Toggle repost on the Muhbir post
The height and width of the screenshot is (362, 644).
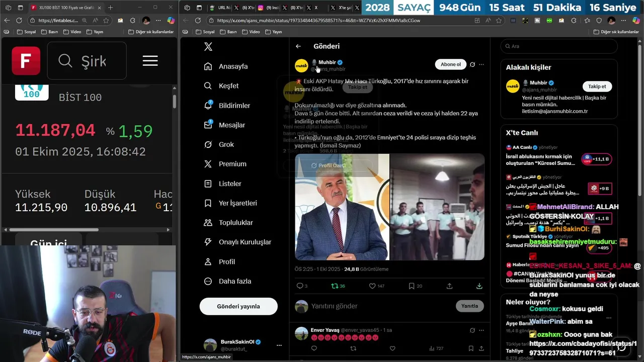coord(334,286)
